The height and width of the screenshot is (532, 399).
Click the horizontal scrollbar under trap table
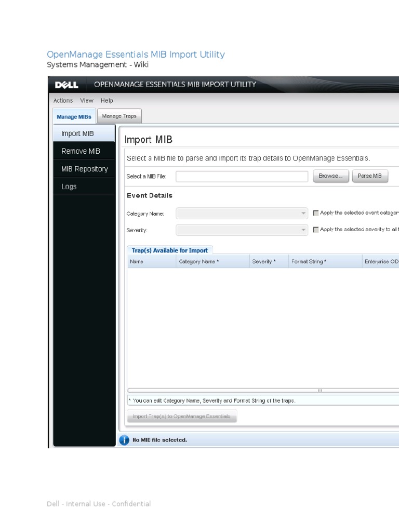(263, 391)
